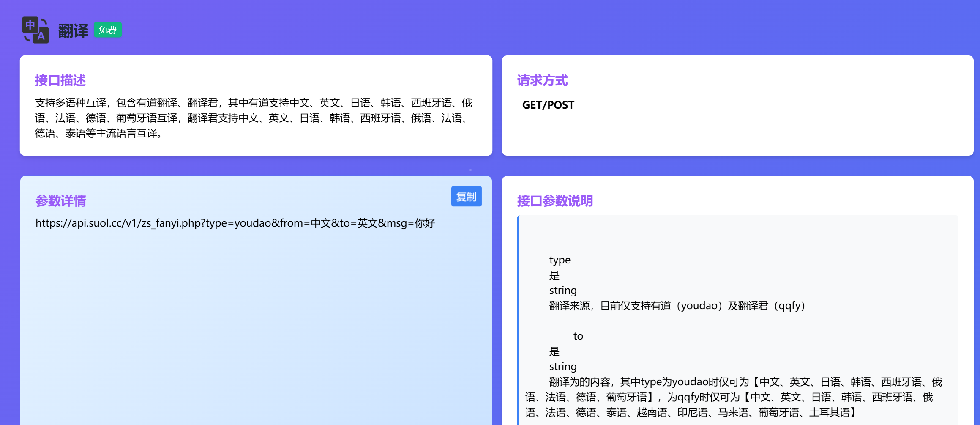Click the "to" parameter name
This screenshot has width=980, height=425.
(x=578, y=336)
